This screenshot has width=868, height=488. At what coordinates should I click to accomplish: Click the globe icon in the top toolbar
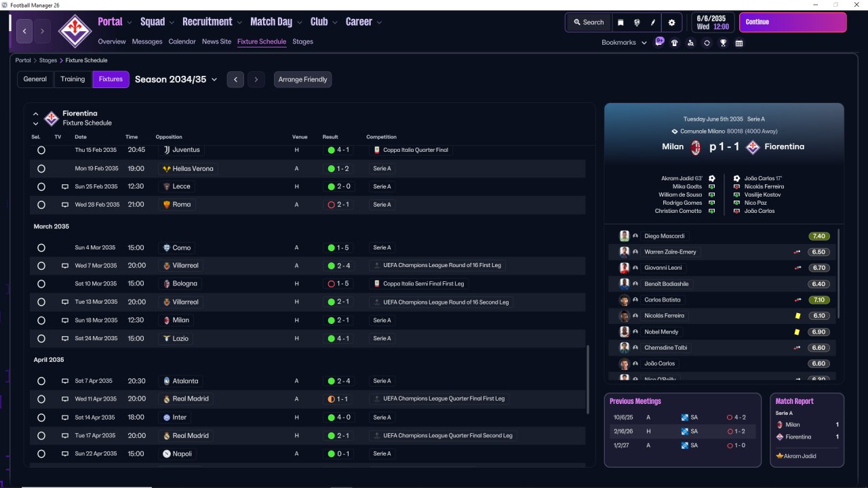coord(637,22)
